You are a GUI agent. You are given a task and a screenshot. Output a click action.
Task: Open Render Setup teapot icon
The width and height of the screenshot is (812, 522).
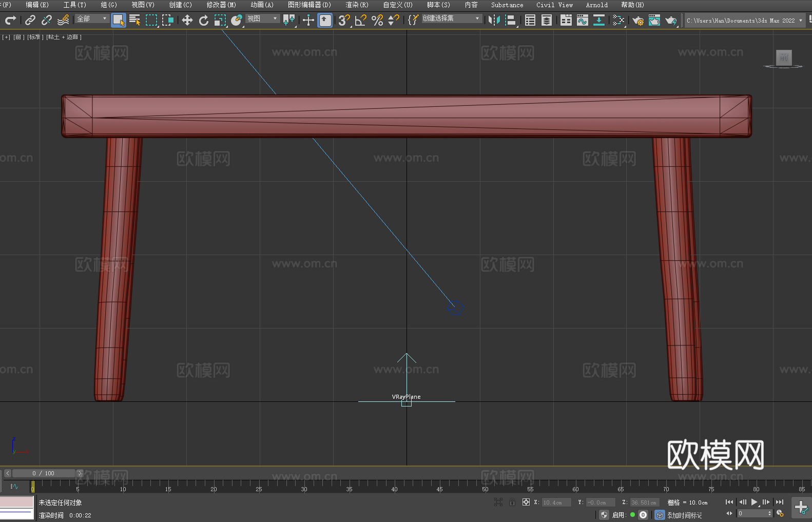click(x=638, y=20)
